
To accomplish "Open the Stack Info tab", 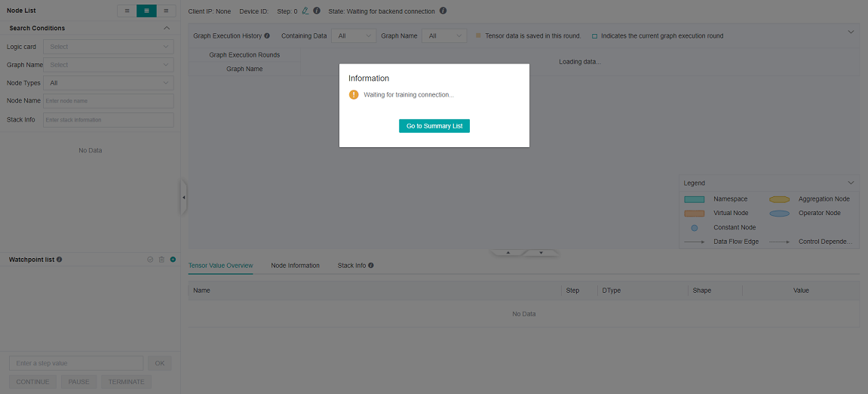I will (351, 266).
